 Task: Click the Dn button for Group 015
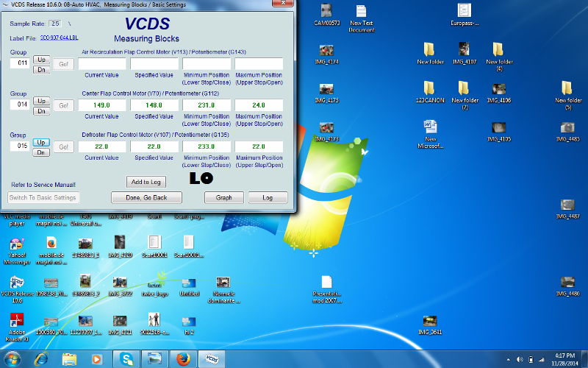(41, 152)
